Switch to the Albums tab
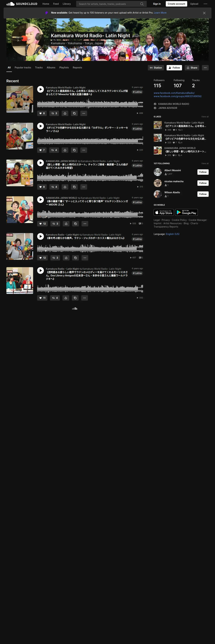Screen dimensions: 215x644 (51, 68)
